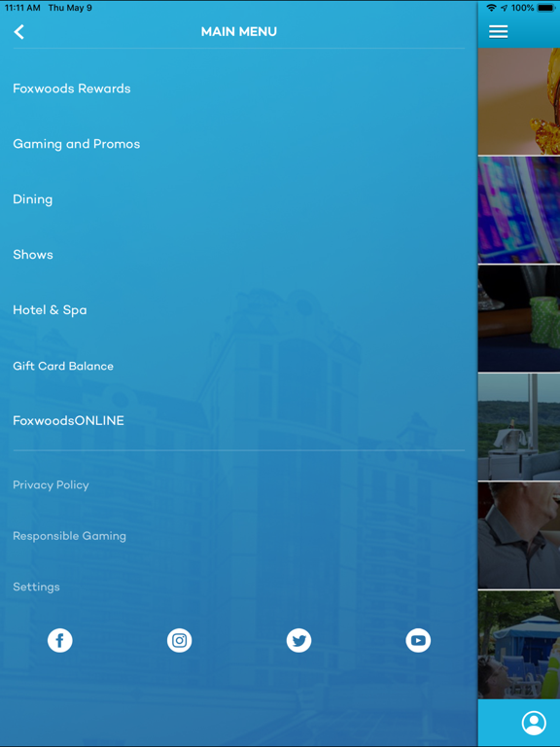
Task: Select Shows from main menu
Action: [33, 255]
